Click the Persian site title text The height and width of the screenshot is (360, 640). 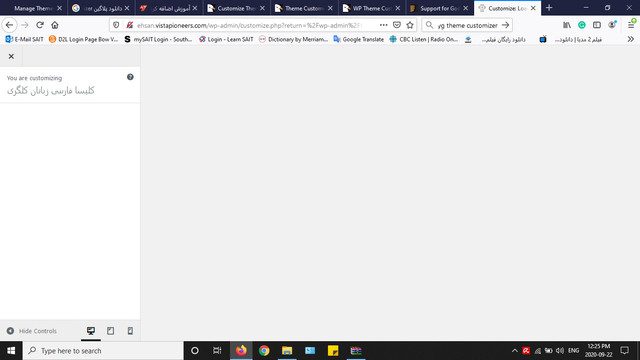coord(51,91)
